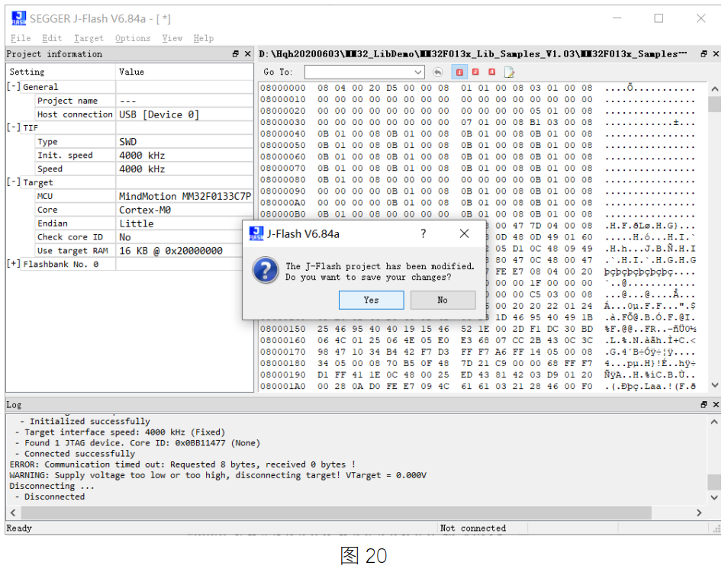Click hex view scrollbar down arrow
This screenshot has width=728, height=572.
click(714, 385)
